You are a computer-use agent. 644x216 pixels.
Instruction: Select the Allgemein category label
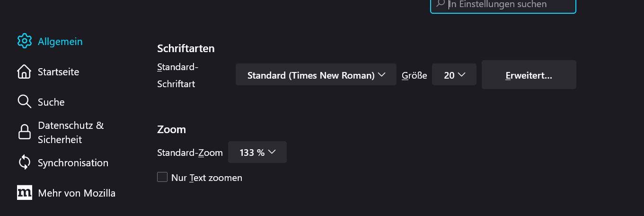(60, 42)
